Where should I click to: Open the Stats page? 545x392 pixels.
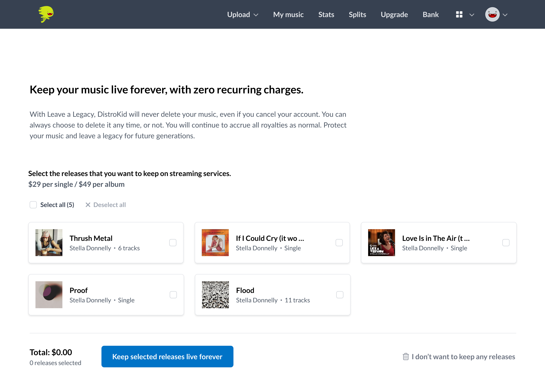click(x=326, y=15)
